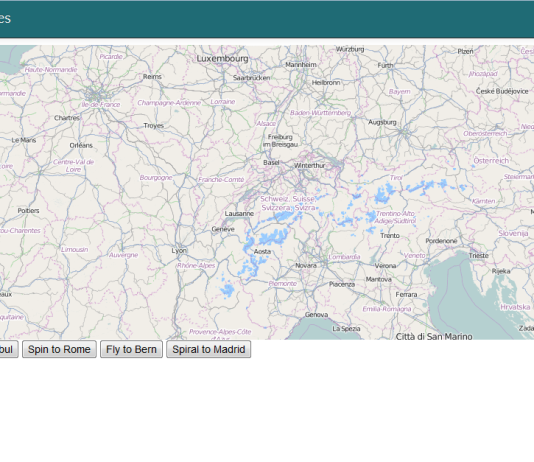Click the Spiral to Madrid button
Image resolution: width=534 pixels, height=462 pixels.
coord(209,349)
